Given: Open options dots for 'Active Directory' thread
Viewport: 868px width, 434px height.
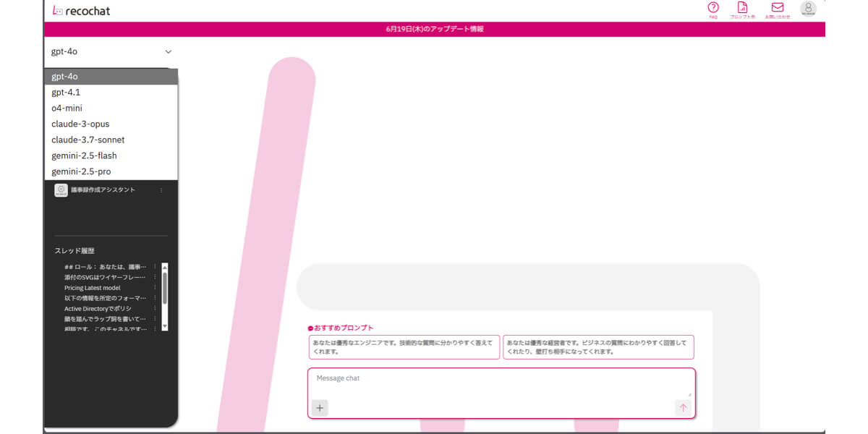Looking at the screenshot, I should click(155, 308).
